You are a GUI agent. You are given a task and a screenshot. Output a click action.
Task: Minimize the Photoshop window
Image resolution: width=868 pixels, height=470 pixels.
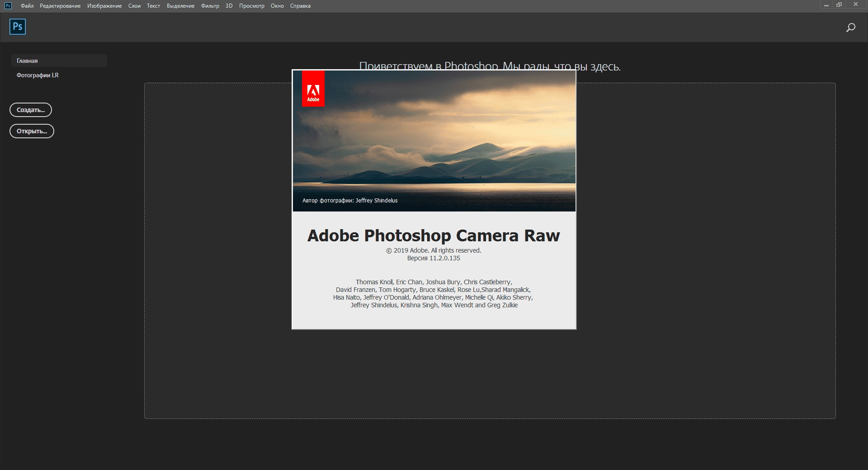point(826,5)
